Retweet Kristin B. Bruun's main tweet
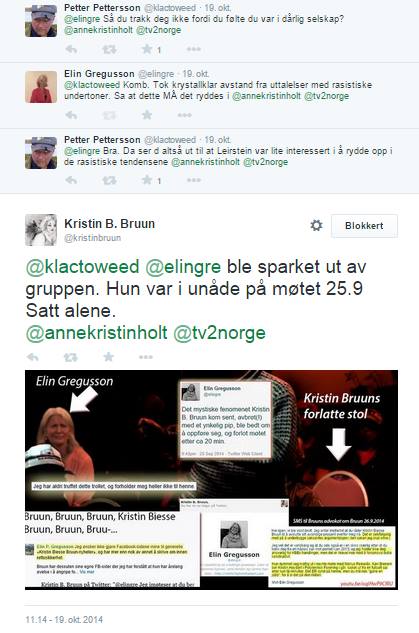Viewport: 419px width, 633px height. click(x=71, y=357)
